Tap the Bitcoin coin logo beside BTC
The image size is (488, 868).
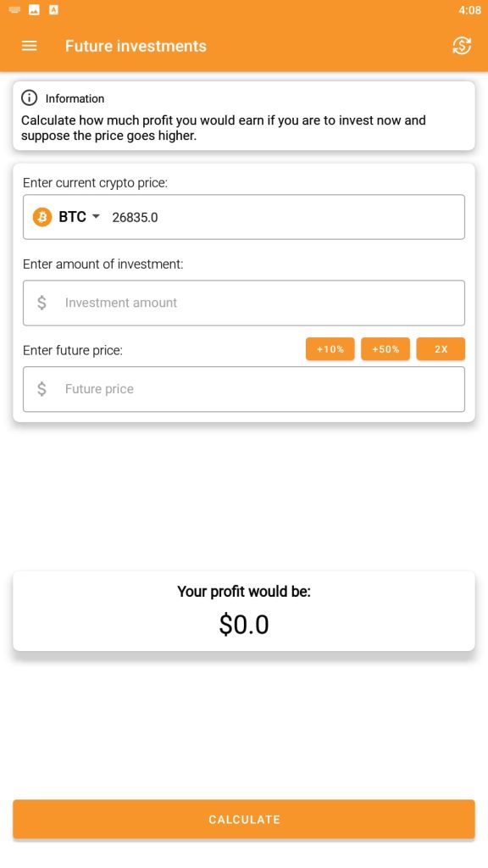tap(42, 217)
